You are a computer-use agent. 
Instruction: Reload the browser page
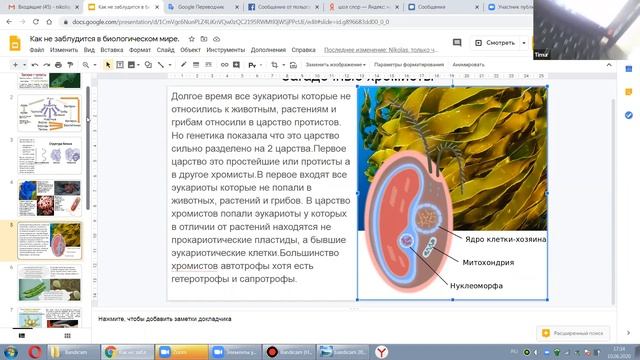pos(36,22)
